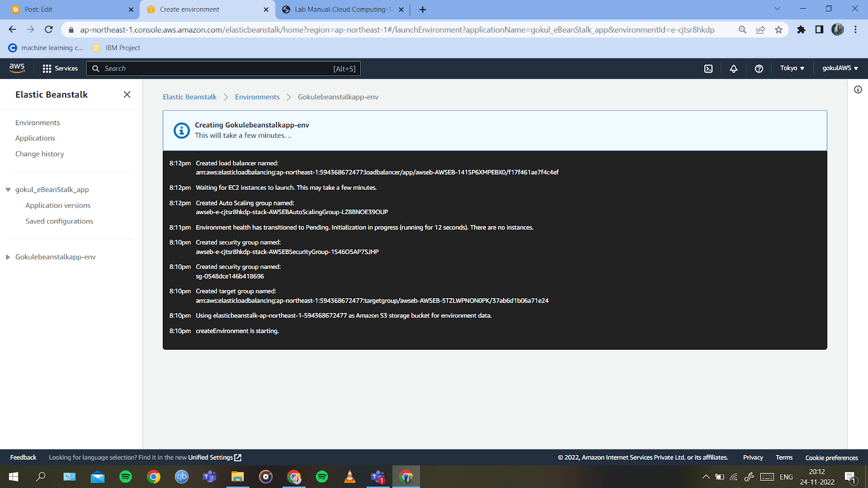Select the 'Waiting for EC2 instances to launch' line
This screenshot has height=488, width=868.
point(286,188)
